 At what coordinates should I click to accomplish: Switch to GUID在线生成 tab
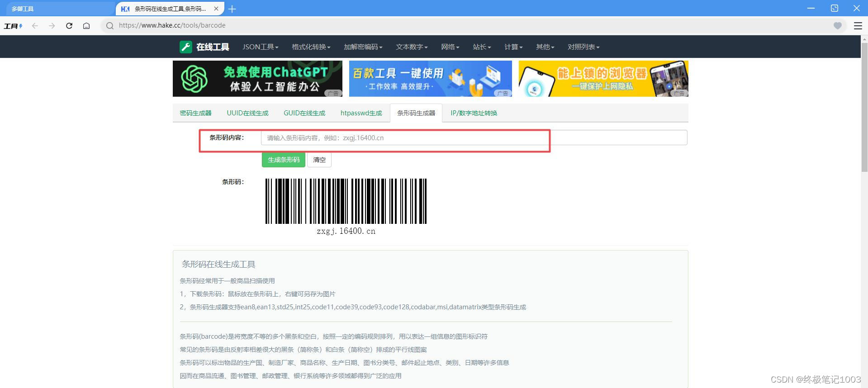[x=304, y=113]
